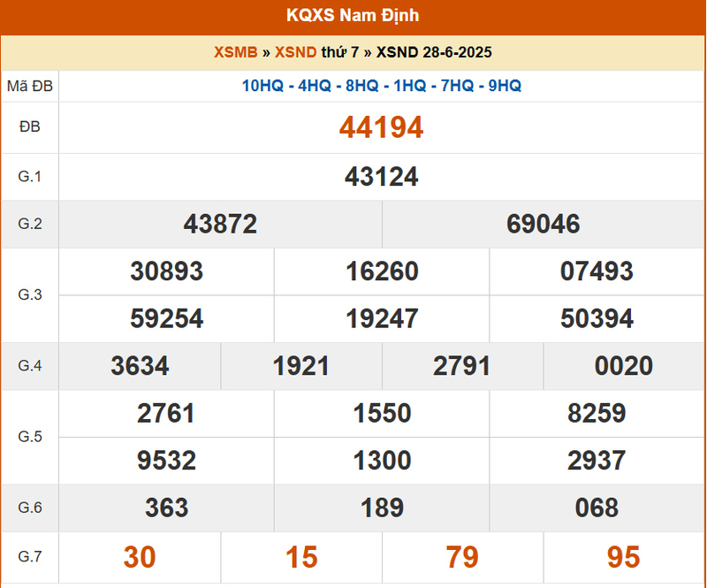
Task: Click G.5 number 2937
Action: tap(597, 461)
